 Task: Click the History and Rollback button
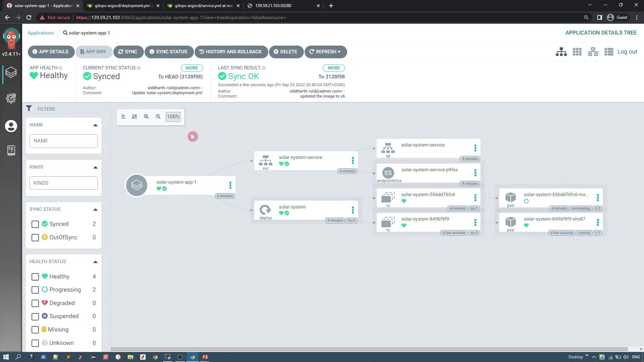point(231,52)
